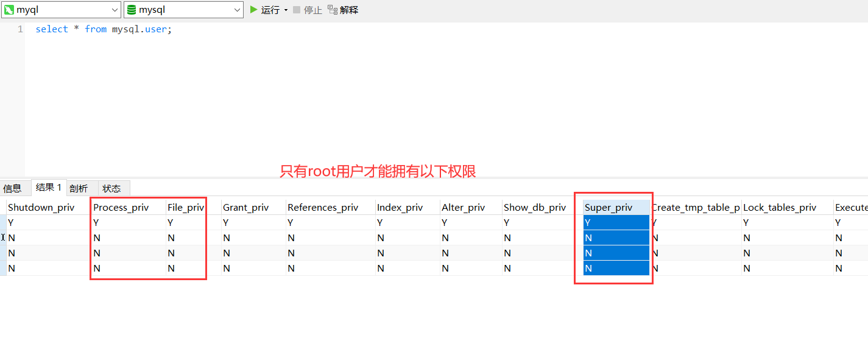Click the myql connection icon

coord(9,10)
